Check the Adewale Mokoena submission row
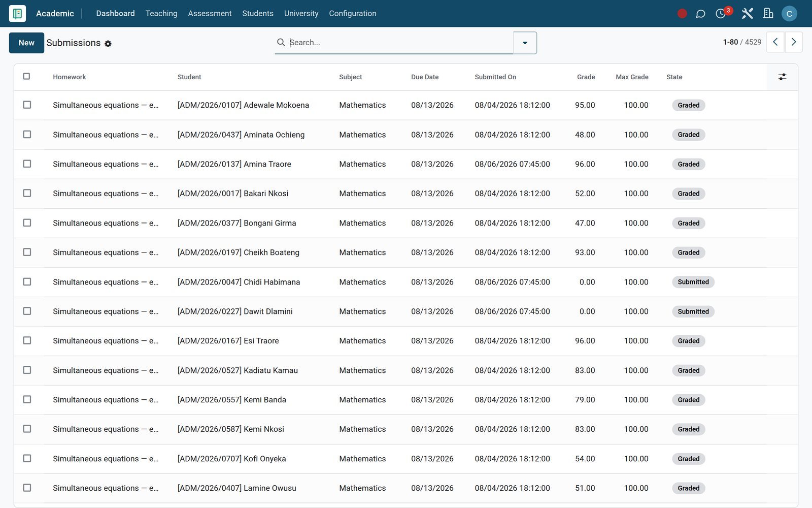The height and width of the screenshot is (508, 812). pyautogui.click(x=27, y=105)
